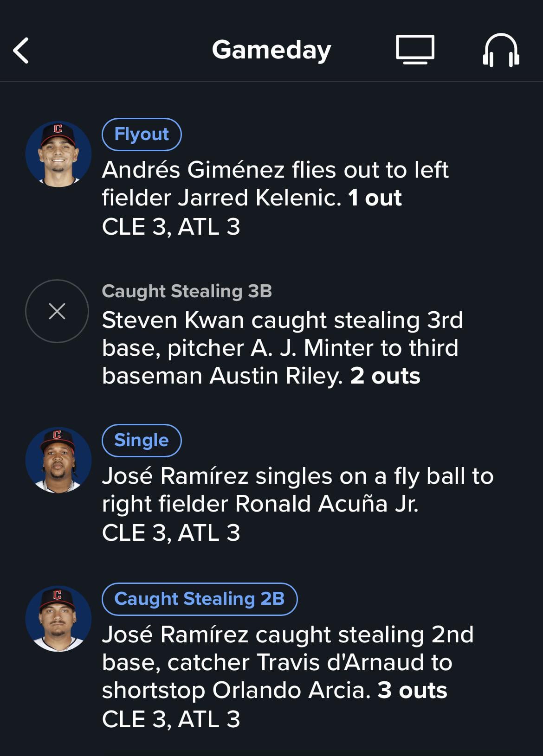Tap the Flyout tag
543x756 pixels.
pos(142,135)
